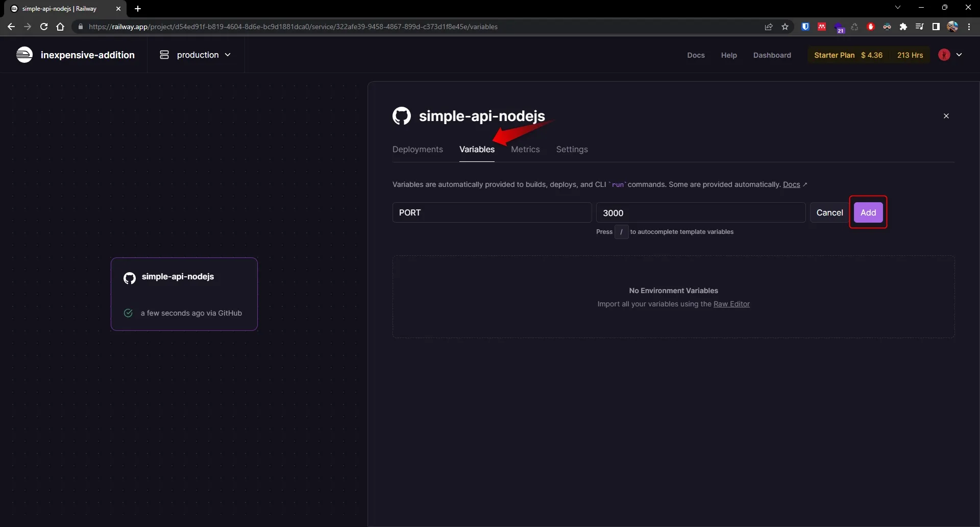The width and height of the screenshot is (980, 527).
Task: Close the simple-api-nodejs Railway browser tab
Action: 118,9
